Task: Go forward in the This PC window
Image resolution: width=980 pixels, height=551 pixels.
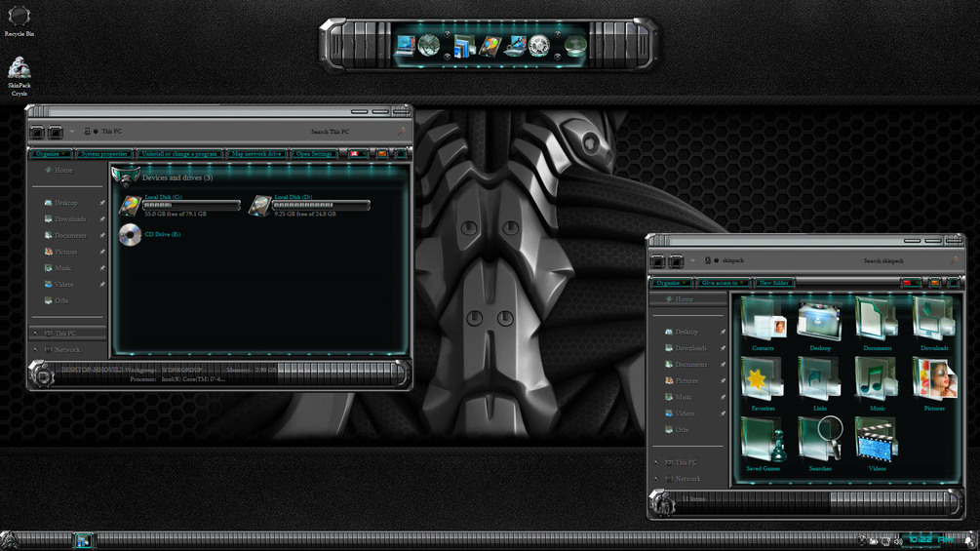Action: tap(56, 132)
